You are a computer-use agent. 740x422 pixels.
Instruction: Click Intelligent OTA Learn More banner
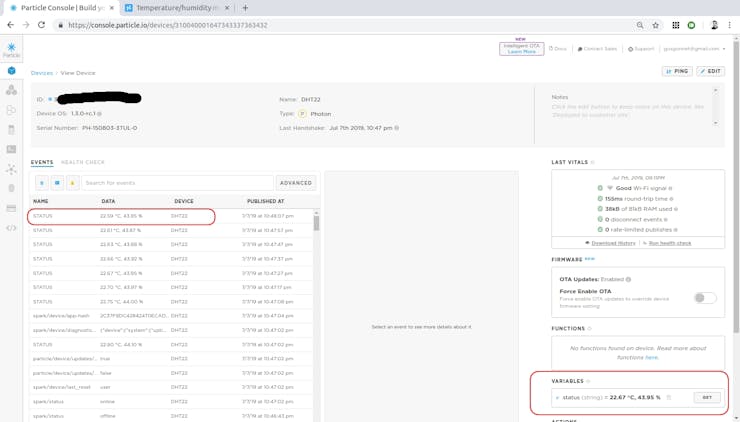(521, 49)
